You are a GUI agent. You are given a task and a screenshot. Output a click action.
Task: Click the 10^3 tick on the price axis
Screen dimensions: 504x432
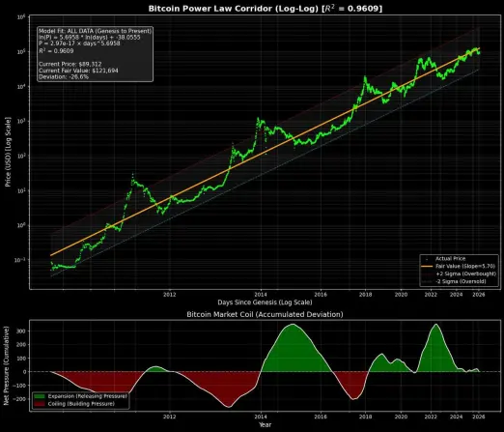21,121
